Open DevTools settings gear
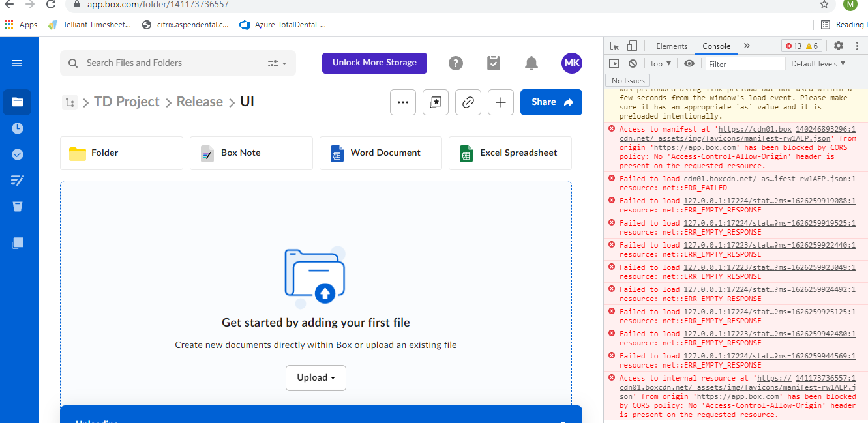The height and width of the screenshot is (423, 868). point(839,46)
